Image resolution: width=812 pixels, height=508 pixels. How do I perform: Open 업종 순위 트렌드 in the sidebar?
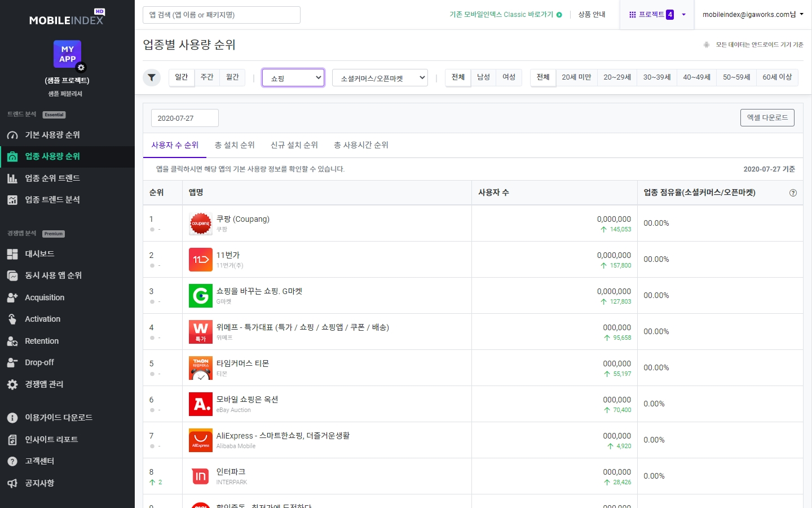point(67,178)
